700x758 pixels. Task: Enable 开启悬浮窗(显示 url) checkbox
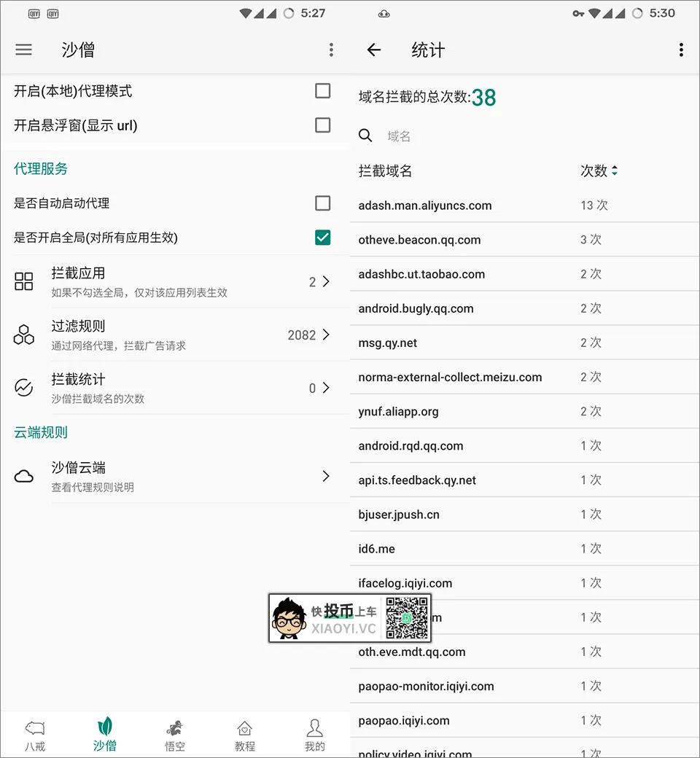pos(323,125)
